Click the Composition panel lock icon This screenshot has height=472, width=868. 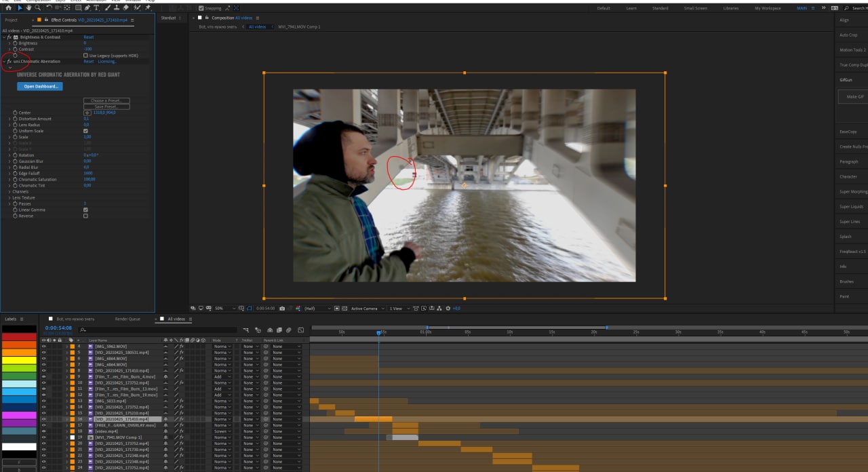(x=206, y=18)
